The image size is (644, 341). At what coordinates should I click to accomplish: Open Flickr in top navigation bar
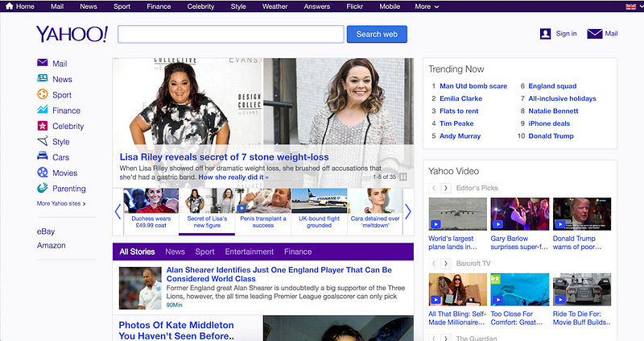354,6
